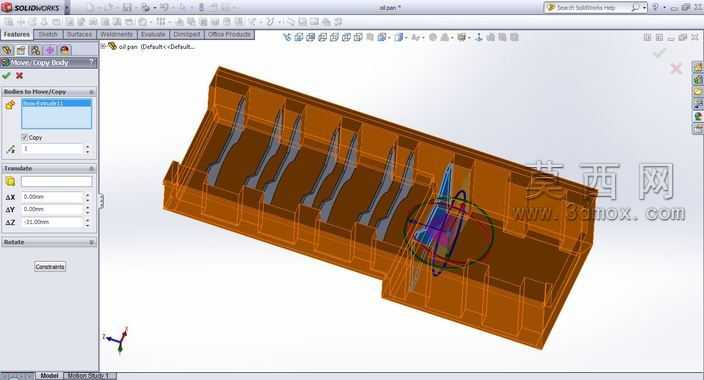Screen dimensions: 704x380
Task: Open FeatureManager design tree tab icon
Action: (6, 50)
